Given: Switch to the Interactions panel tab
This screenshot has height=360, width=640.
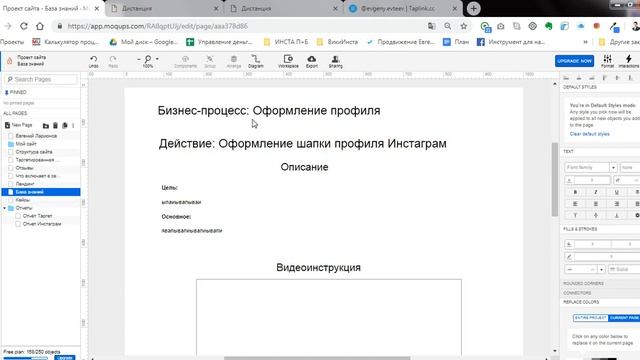Looking at the screenshot, I should point(629,61).
